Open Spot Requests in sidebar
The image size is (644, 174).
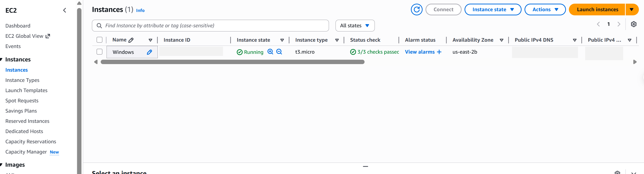[22, 101]
